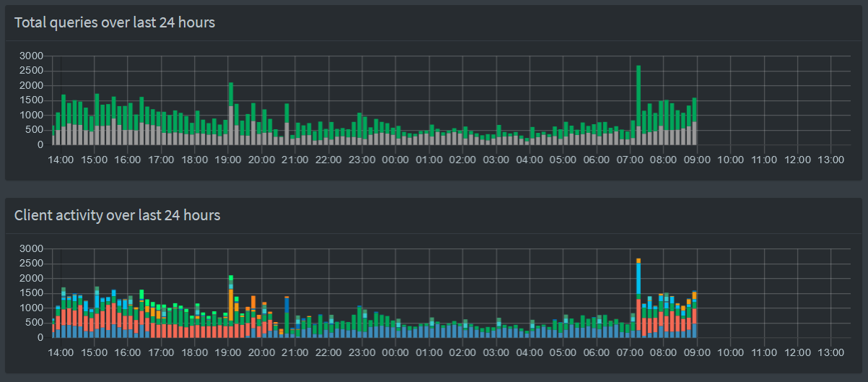Click the 22:00 time label in Total queries chart
The image size is (868, 382).
[x=328, y=160]
